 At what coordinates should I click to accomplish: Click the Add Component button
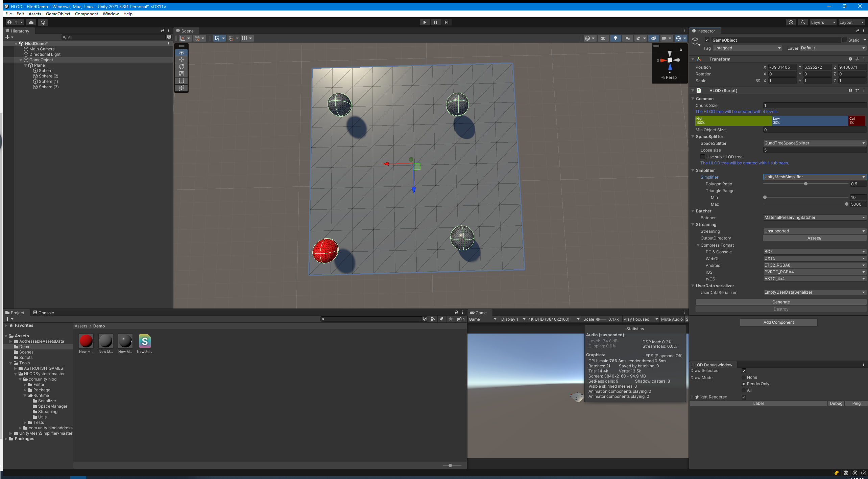[778, 322]
